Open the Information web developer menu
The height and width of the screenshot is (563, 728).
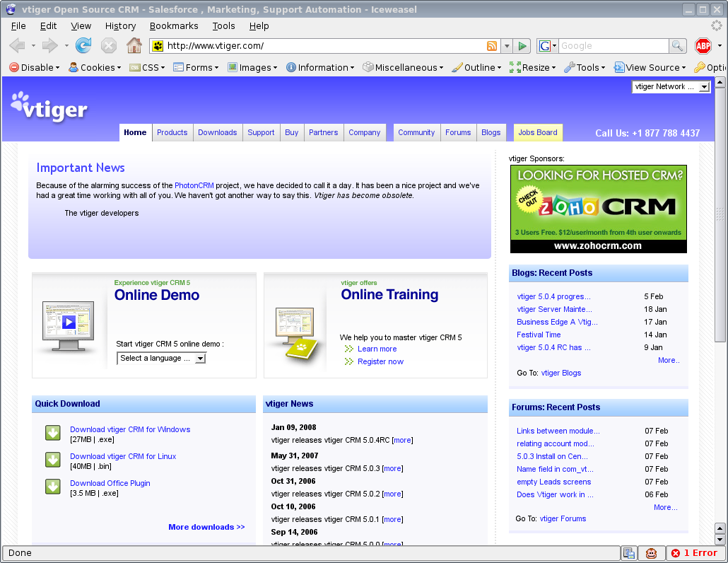pyautogui.click(x=320, y=68)
